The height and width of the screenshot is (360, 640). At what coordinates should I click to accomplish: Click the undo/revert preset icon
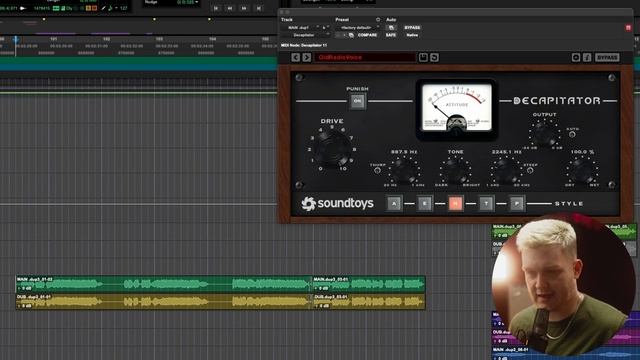click(434, 58)
